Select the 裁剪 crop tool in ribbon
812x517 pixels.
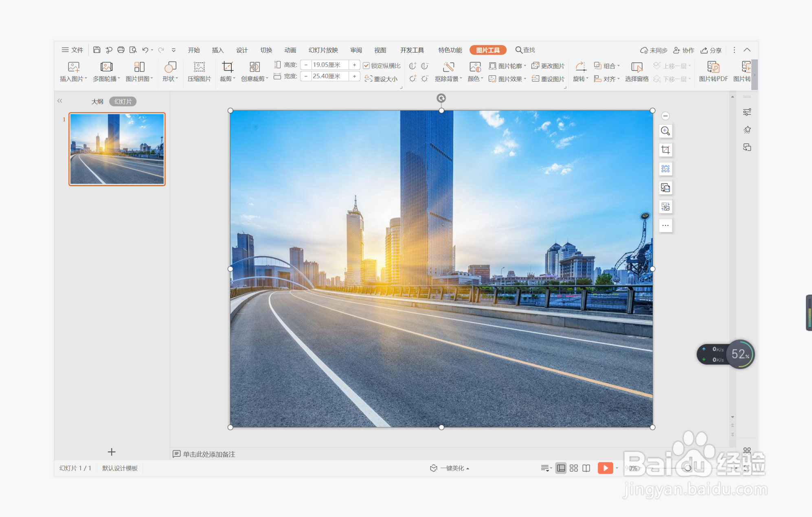point(227,72)
